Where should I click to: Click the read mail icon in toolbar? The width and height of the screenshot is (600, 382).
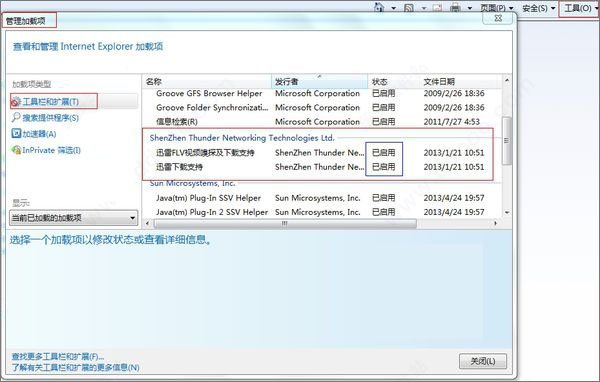(437, 8)
